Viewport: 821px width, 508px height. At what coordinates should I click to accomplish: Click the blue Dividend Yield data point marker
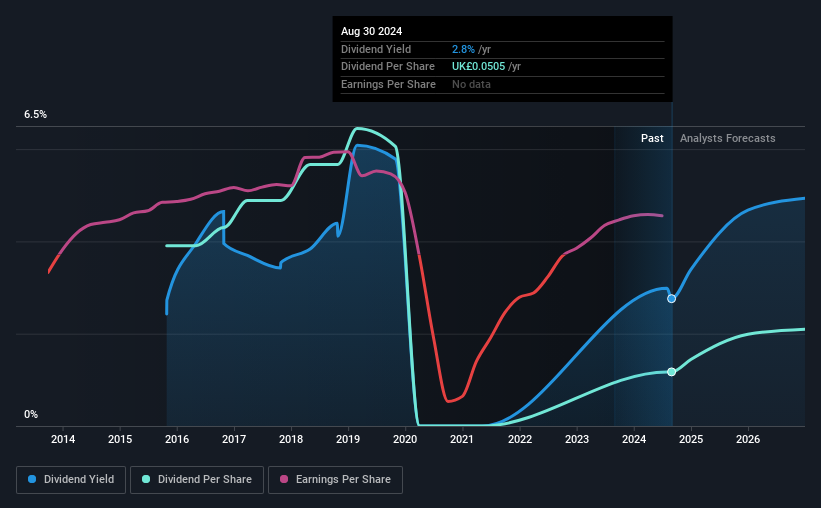tap(671, 299)
